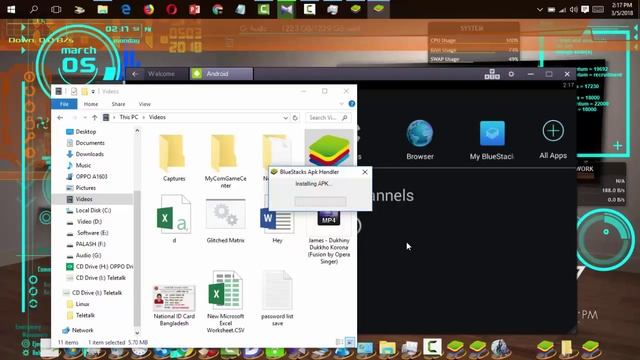Open Edge browser from taskbar
The height and width of the screenshot is (360, 640).
click(126, 9)
